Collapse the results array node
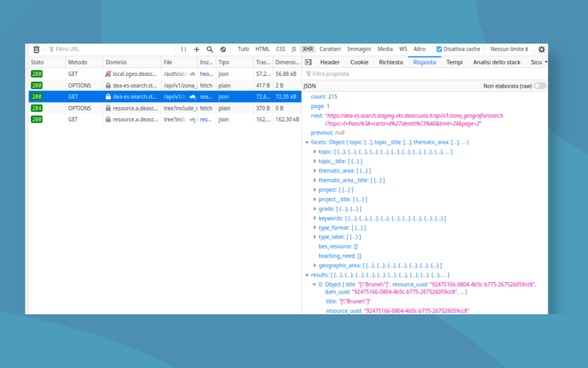Screen dimensions: 588x368 coord(307,275)
